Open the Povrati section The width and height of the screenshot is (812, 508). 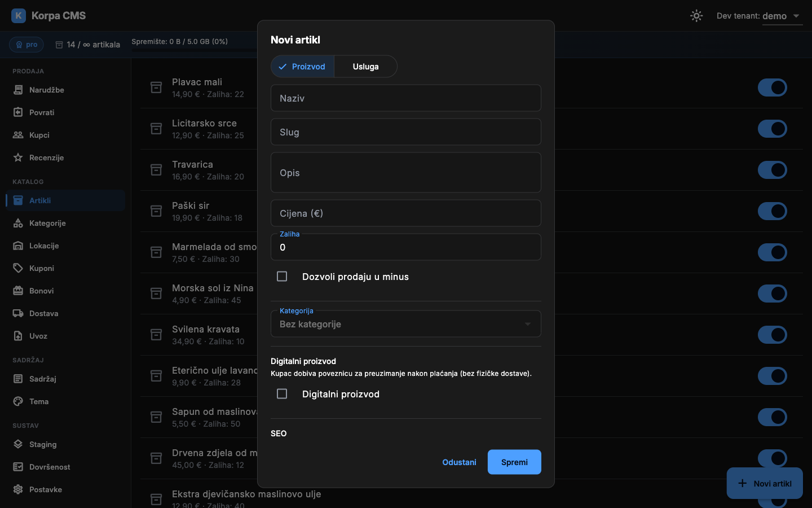click(65, 112)
